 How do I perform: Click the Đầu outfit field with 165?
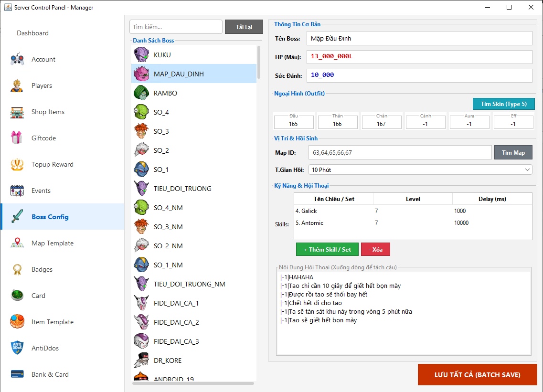point(294,123)
